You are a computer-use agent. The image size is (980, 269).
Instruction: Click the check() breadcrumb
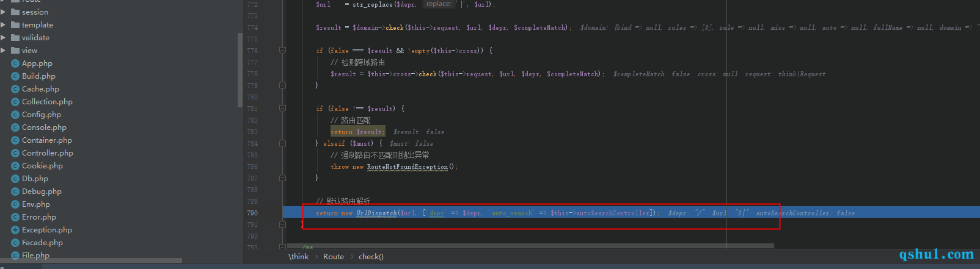[x=371, y=257]
